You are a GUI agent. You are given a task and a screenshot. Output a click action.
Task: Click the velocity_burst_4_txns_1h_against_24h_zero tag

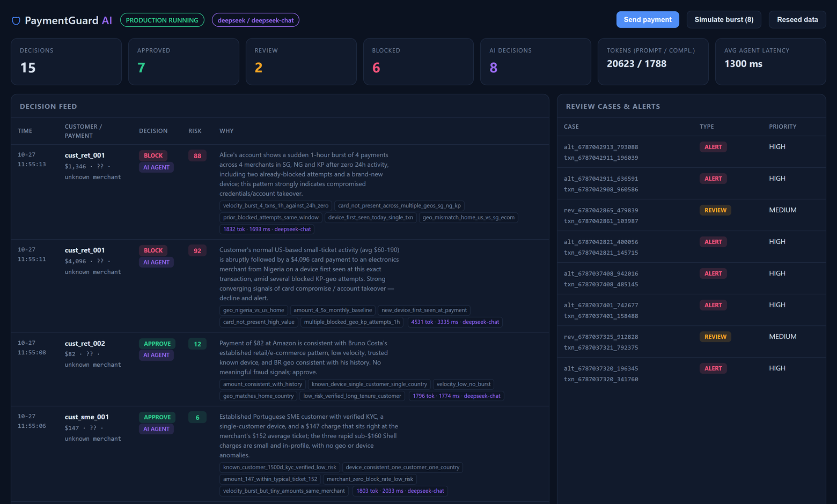pos(276,206)
